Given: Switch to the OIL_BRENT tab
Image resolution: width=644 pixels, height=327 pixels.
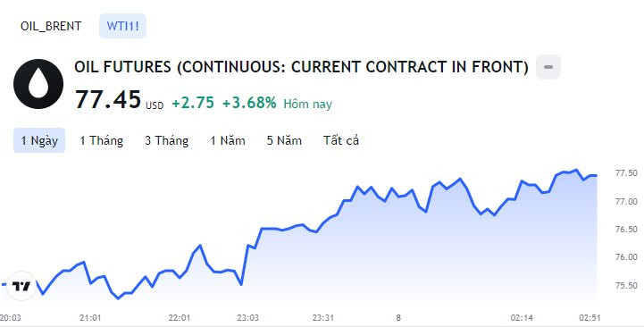Looking at the screenshot, I should click(x=51, y=26).
